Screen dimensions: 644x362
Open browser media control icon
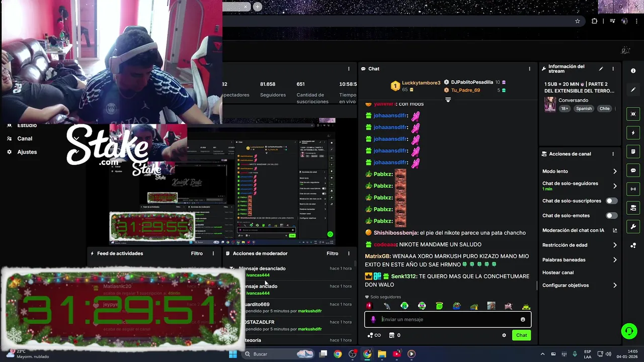point(612,21)
